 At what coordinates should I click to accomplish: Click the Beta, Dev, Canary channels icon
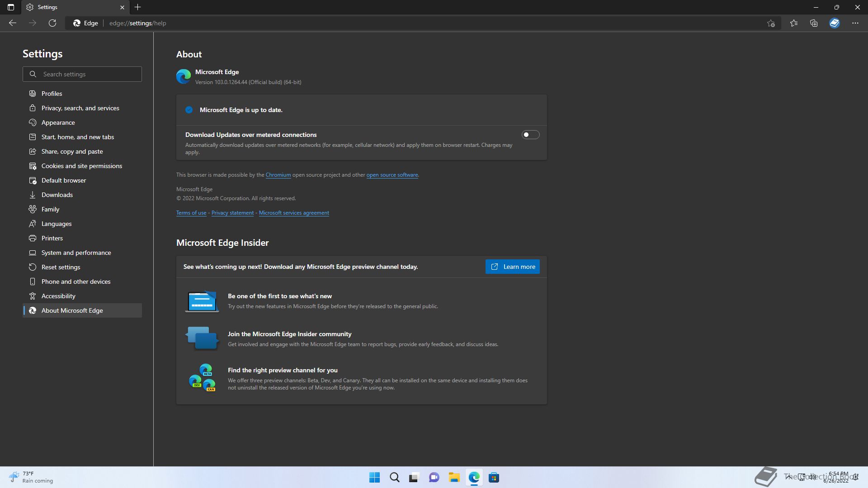(x=202, y=377)
